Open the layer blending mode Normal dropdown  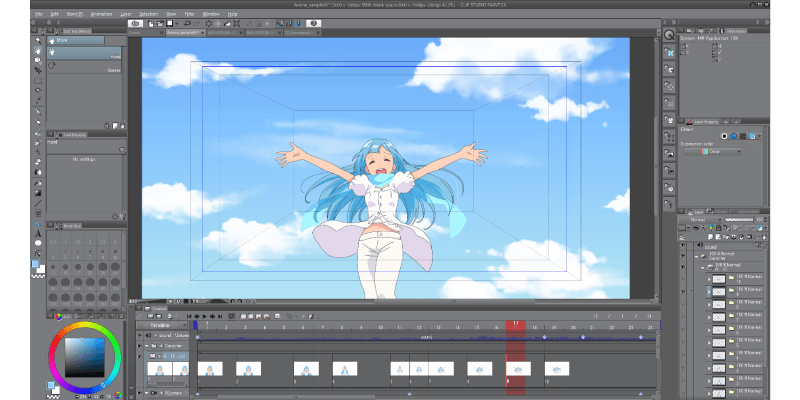click(701, 220)
